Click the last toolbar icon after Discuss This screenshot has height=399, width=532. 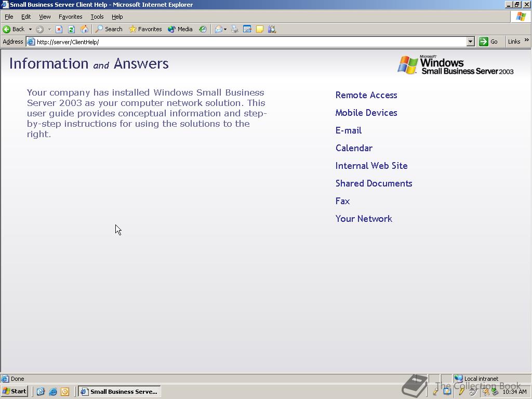click(272, 29)
